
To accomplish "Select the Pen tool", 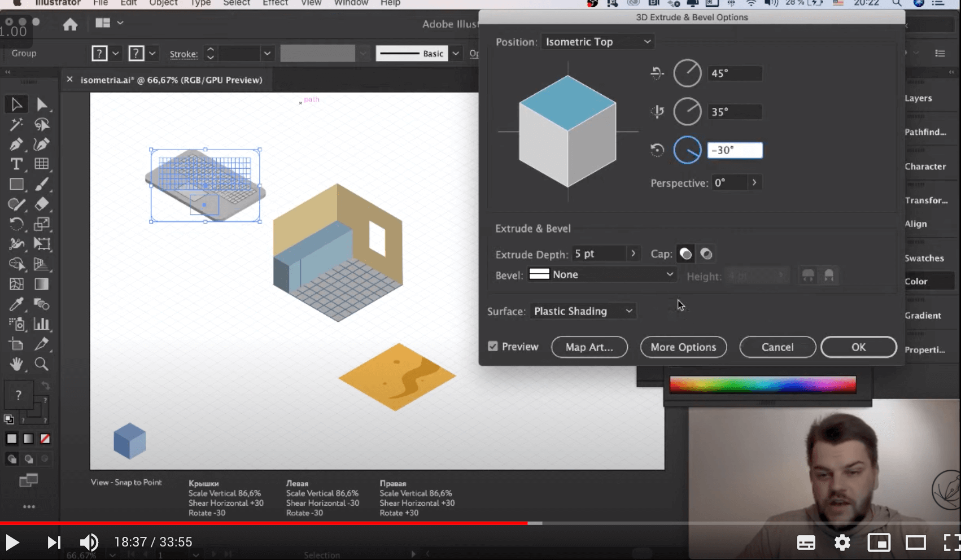I will (16, 145).
